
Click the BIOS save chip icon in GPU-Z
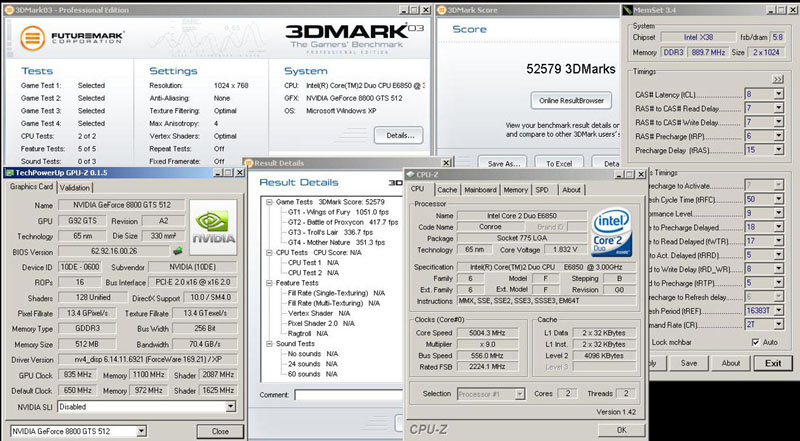click(x=178, y=251)
